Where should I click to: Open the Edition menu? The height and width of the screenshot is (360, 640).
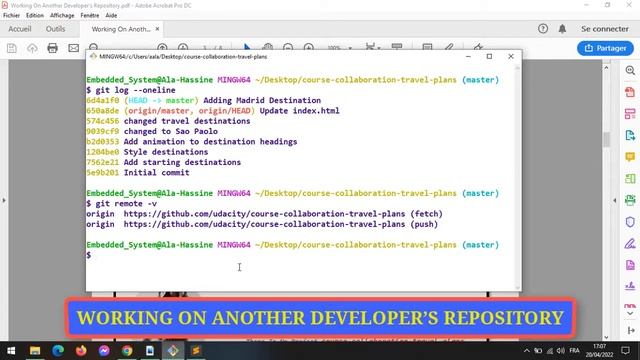point(35,15)
